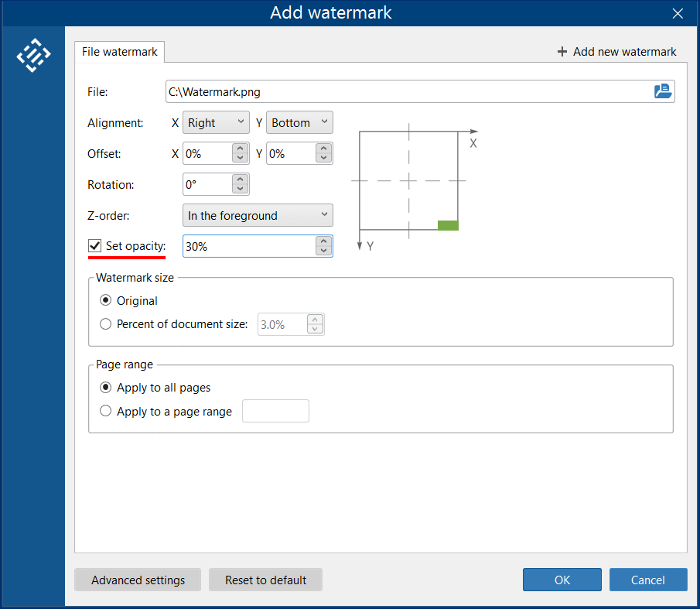
Task: Click the X offset value field
Action: [207, 153]
